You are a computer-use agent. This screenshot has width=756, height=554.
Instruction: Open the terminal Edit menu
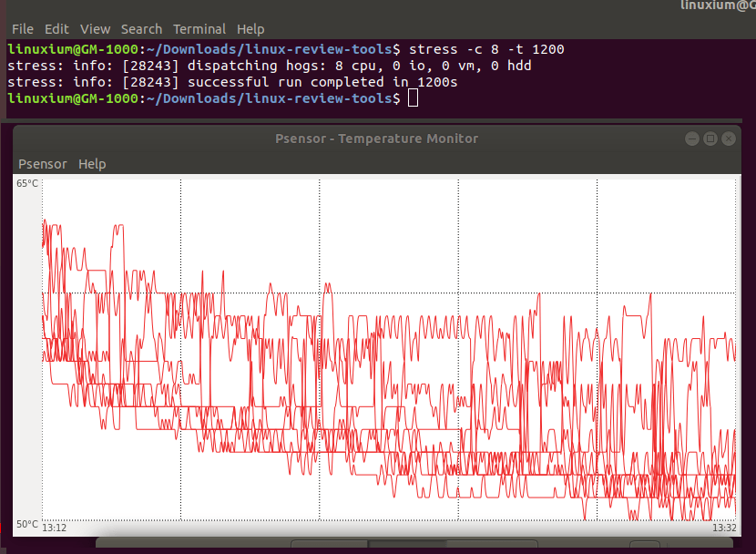pos(56,29)
